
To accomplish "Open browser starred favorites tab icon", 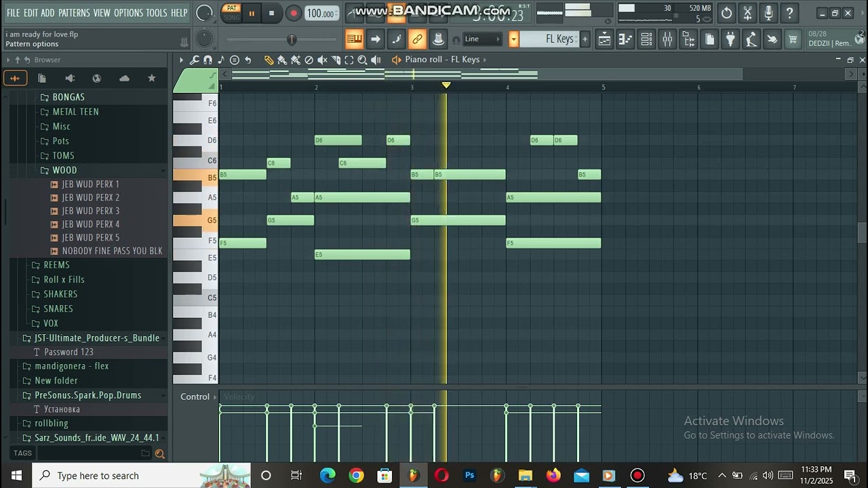I will [151, 78].
